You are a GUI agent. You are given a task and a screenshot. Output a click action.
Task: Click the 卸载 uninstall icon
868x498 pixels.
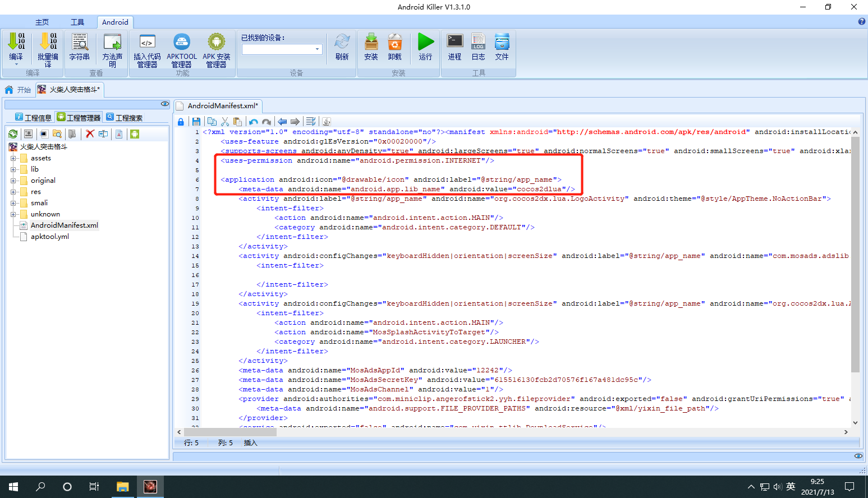pos(395,47)
